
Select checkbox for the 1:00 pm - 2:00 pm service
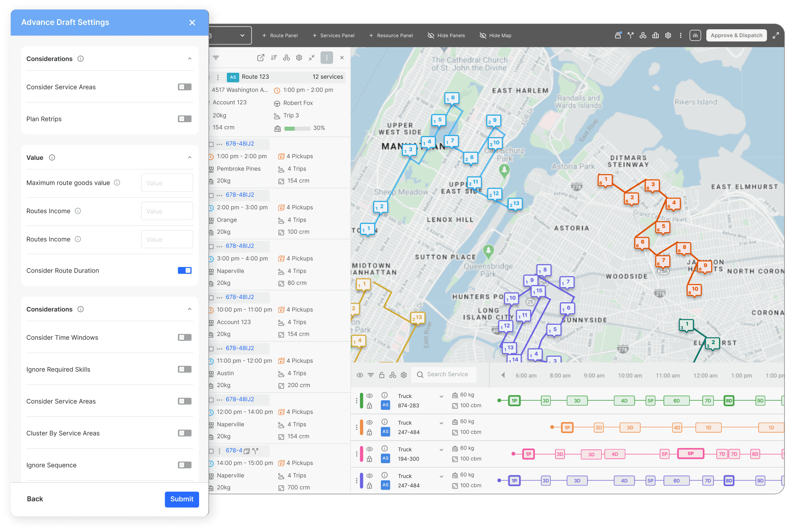(x=211, y=144)
